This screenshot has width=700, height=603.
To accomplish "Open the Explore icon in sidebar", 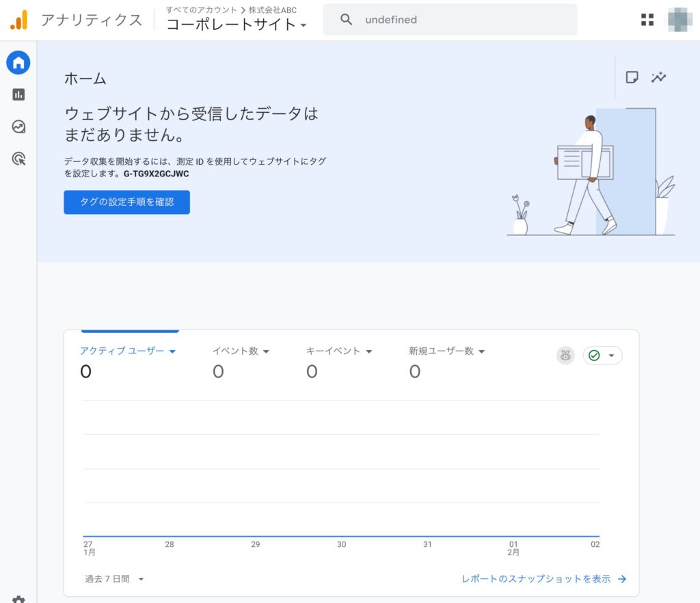I will (x=18, y=127).
